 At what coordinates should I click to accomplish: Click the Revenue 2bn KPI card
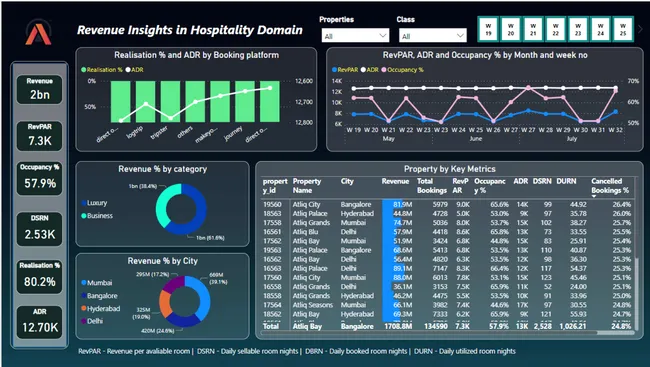pyautogui.click(x=39, y=89)
